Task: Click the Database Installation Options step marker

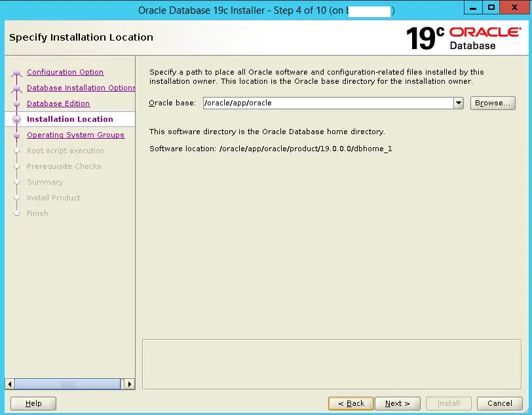Action: coord(16,88)
